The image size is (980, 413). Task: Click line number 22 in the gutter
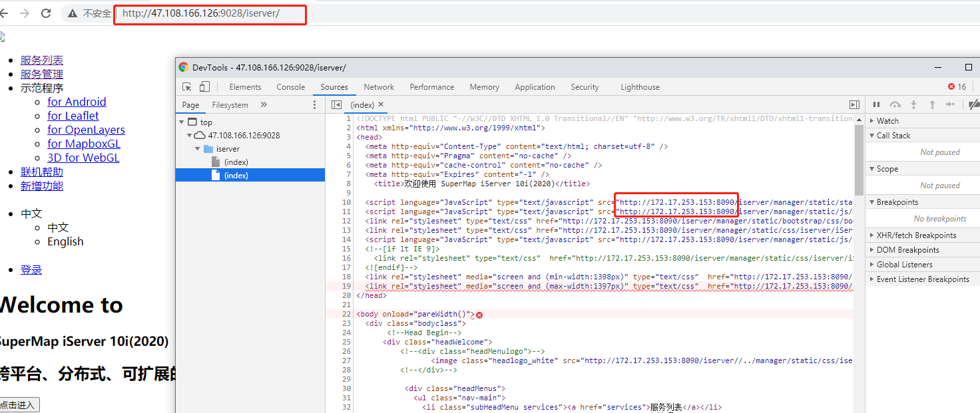(x=346, y=314)
